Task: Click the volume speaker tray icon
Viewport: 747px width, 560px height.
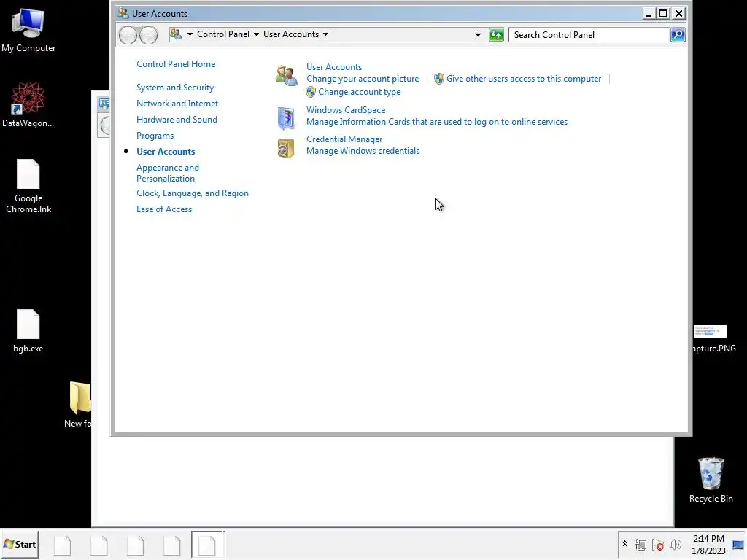Action: point(675,544)
